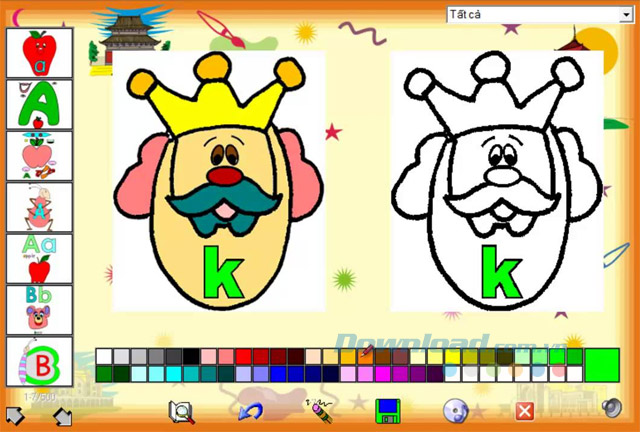Pick the bright blue color swatch
The width and height of the screenshot is (640, 432).
(278, 374)
